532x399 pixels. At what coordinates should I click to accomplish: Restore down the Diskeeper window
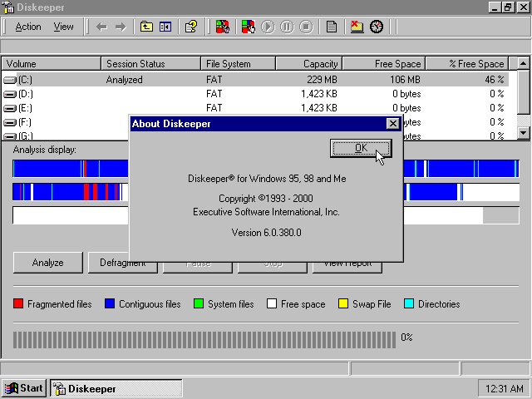(x=508, y=7)
